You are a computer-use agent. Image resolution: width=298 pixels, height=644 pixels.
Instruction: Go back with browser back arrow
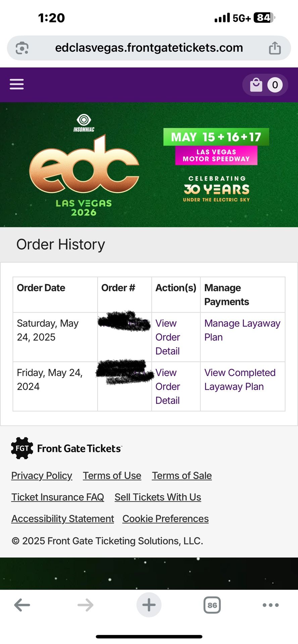coord(22,605)
